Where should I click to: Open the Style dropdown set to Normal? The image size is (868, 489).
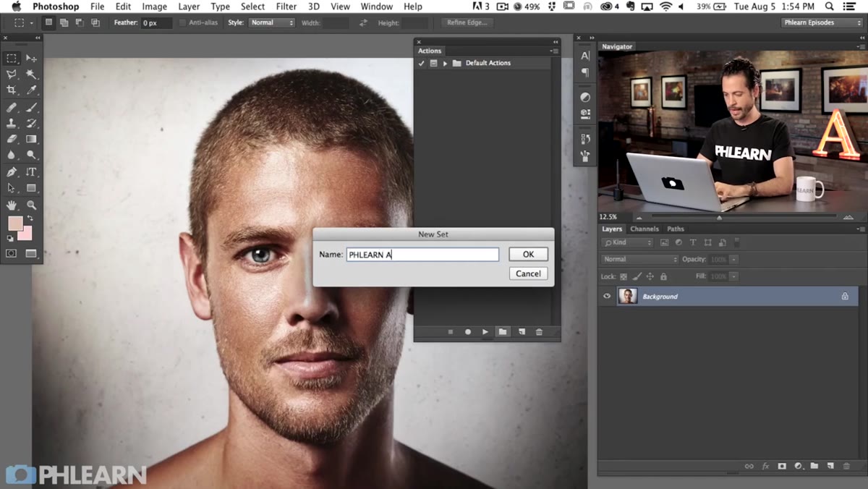click(271, 23)
